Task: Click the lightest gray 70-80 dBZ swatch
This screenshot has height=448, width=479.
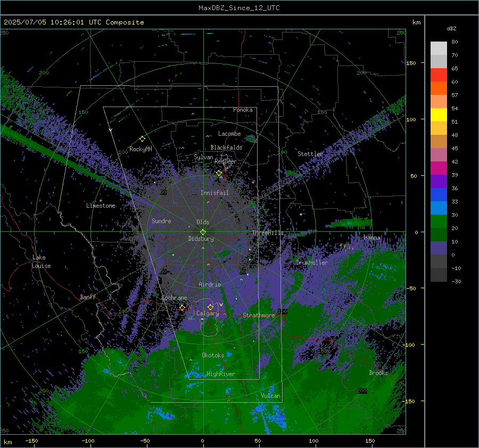Action: pyautogui.click(x=439, y=48)
